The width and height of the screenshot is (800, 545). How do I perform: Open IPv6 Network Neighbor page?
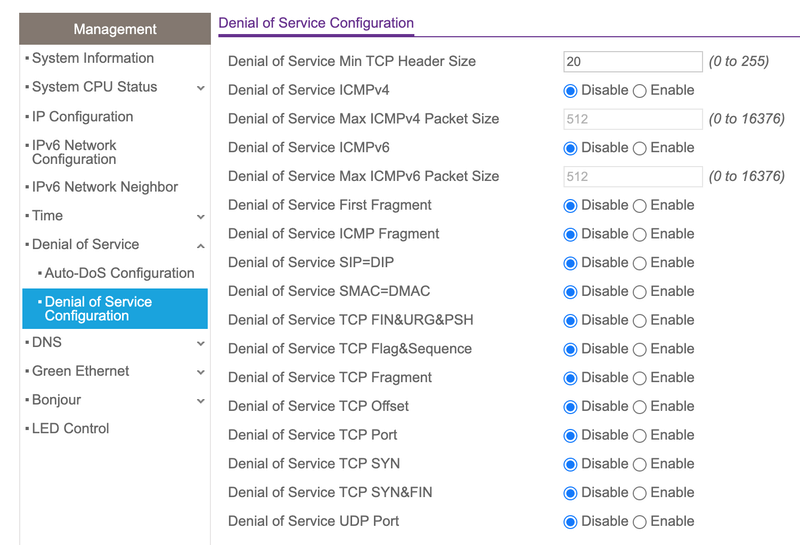tap(104, 187)
